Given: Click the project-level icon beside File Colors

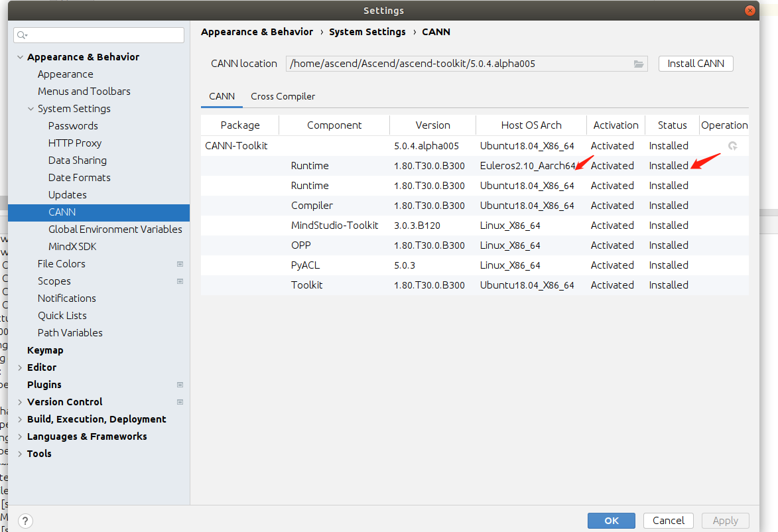Looking at the screenshot, I should click(x=180, y=264).
